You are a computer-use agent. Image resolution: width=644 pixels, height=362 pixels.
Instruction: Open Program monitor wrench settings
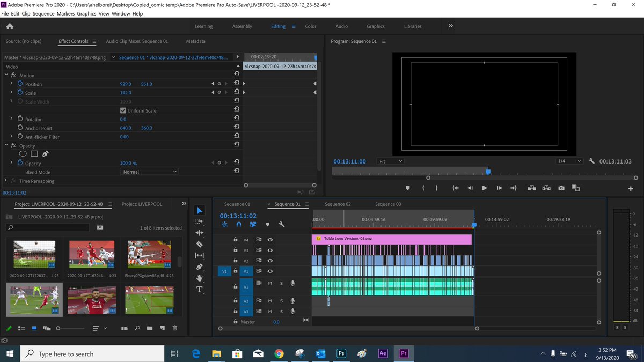(591, 161)
